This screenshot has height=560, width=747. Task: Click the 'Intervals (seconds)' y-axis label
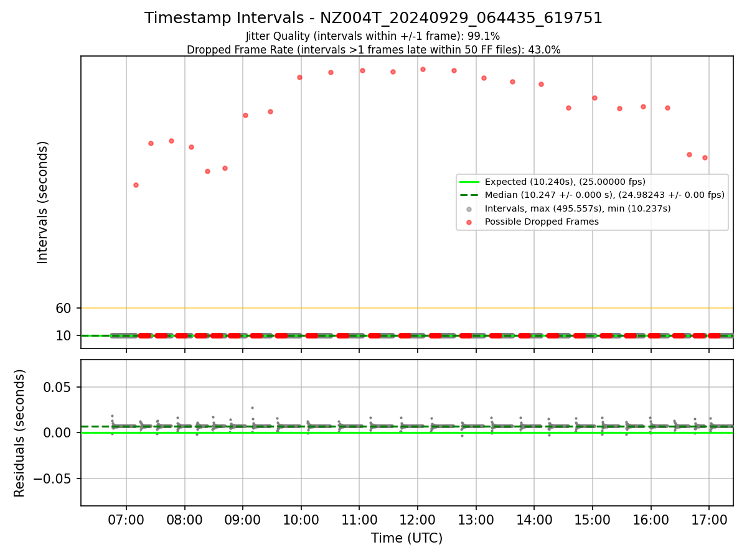tap(43, 202)
